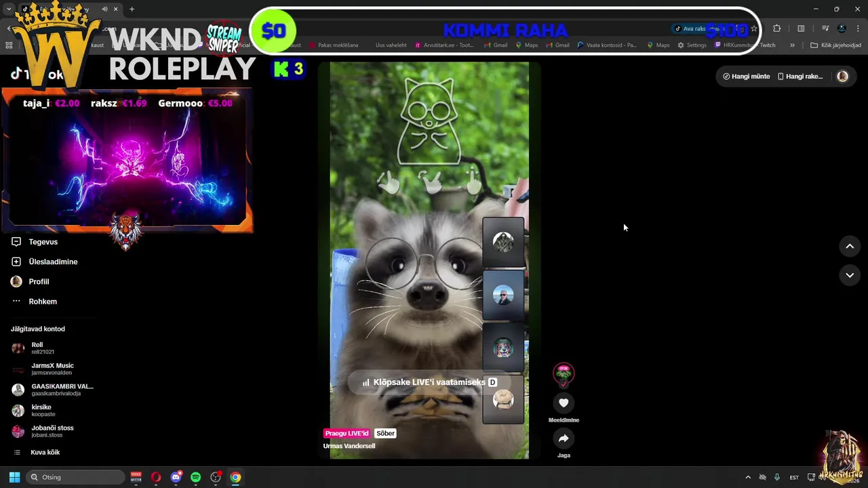Screen dimensions: 868x488
Task: Click Klõpsake LIVE'i vaatamiseks button
Action: (429, 382)
